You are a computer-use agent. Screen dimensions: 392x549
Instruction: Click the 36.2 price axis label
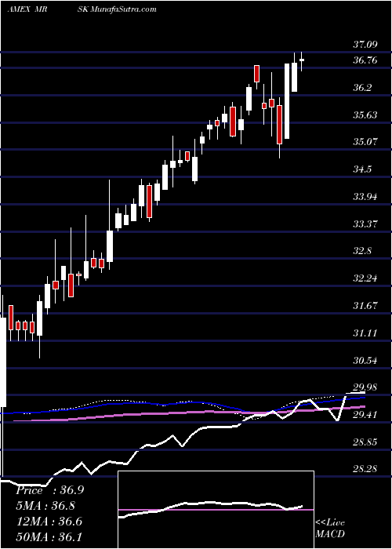tap(362, 88)
